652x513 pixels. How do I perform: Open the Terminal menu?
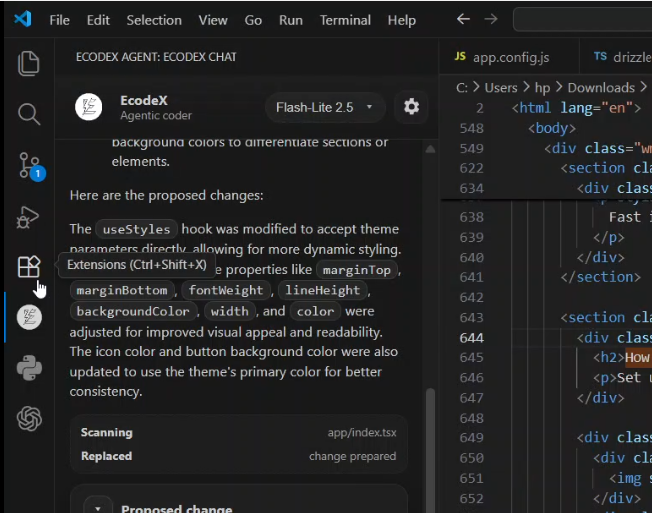point(345,20)
